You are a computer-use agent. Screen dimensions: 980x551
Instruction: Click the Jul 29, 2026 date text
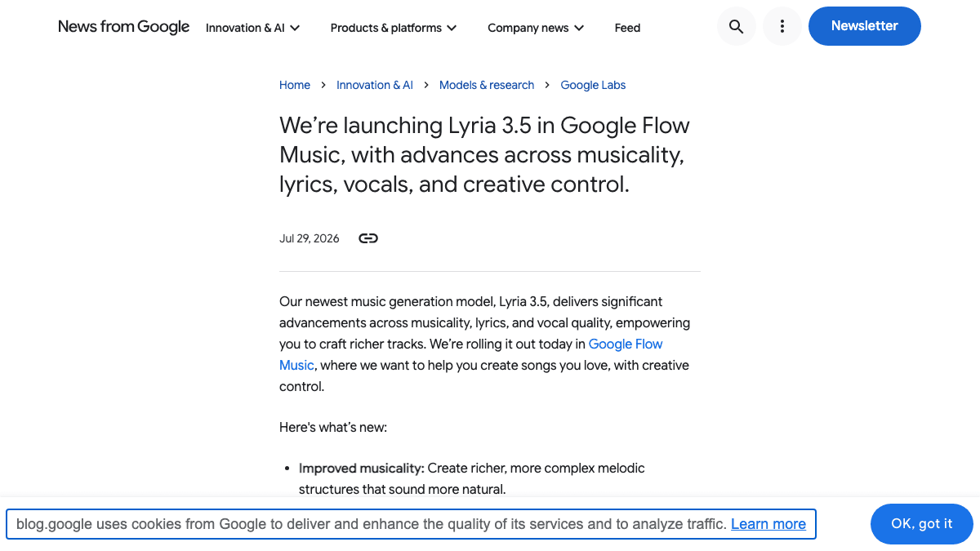coord(310,238)
